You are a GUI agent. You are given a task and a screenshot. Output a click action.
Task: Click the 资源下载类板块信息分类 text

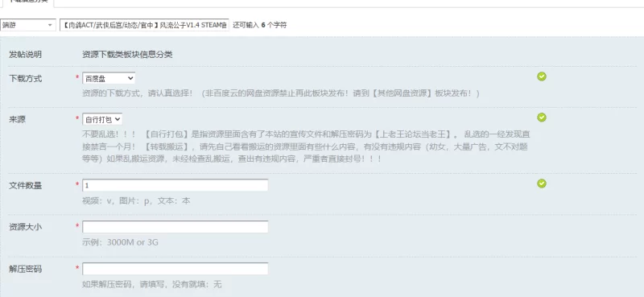click(x=127, y=54)
